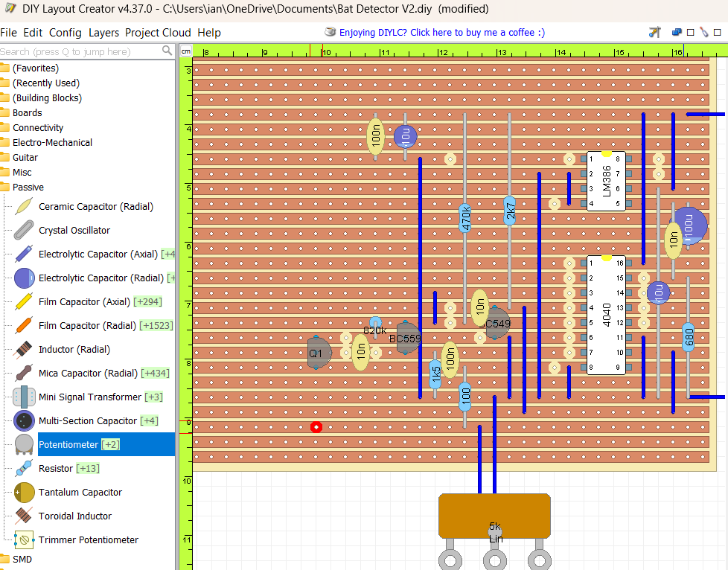Viewport: 728px width, 570px height.
Task: Select the Misc folder row
Action: 22,172
